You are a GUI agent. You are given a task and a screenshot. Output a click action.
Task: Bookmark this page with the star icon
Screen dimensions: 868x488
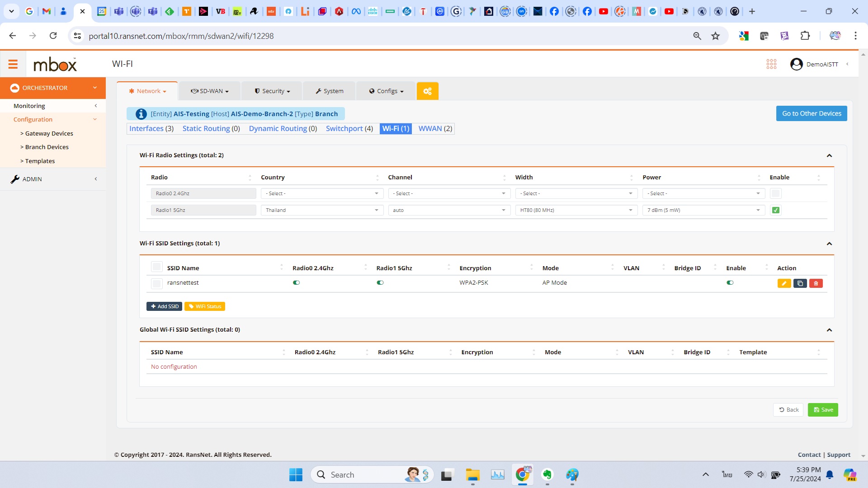(x=715, y=36)
